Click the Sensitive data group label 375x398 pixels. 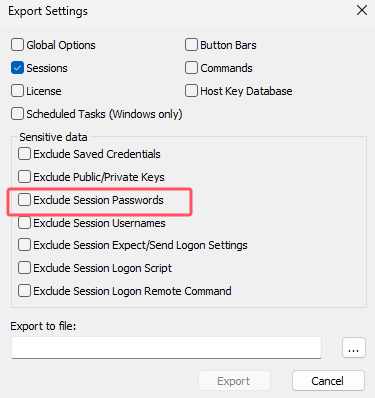pyautogui.click(x=53, y=137)
